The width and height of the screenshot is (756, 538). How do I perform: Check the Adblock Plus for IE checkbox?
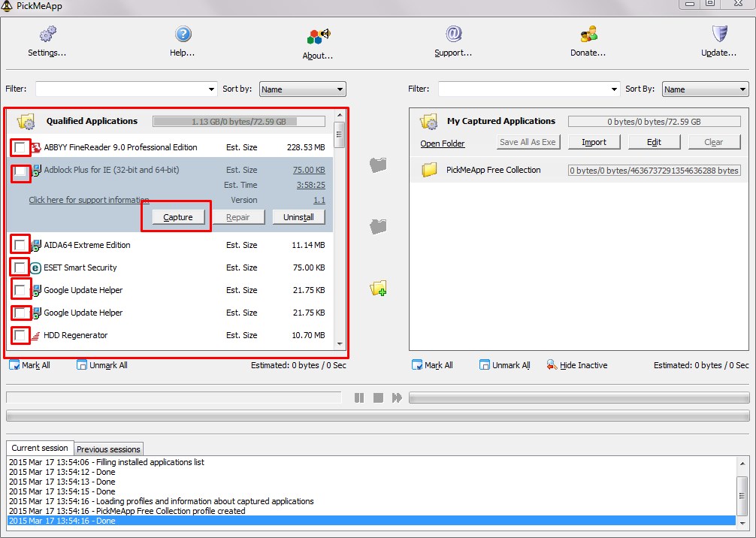tap(20, 171)
